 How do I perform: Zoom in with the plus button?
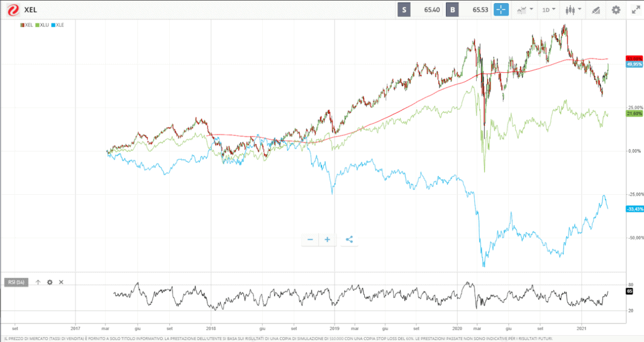[327, 240]
